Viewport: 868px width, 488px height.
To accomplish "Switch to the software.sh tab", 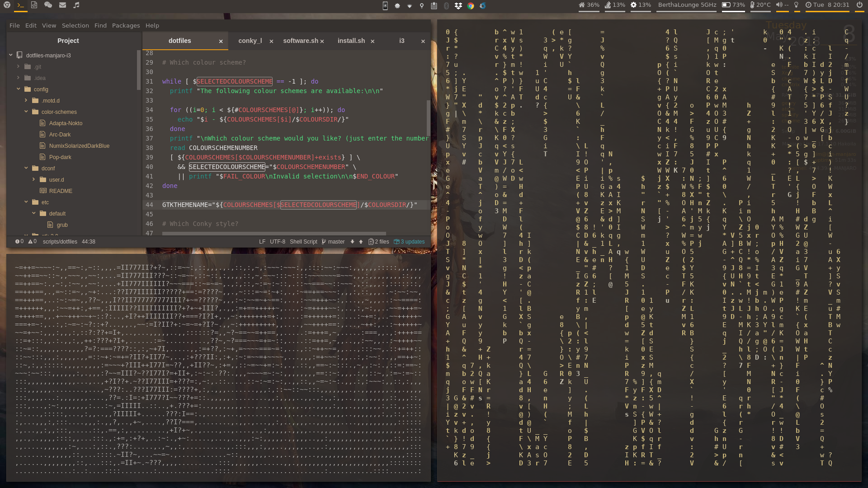I will [x=301, y=41].
